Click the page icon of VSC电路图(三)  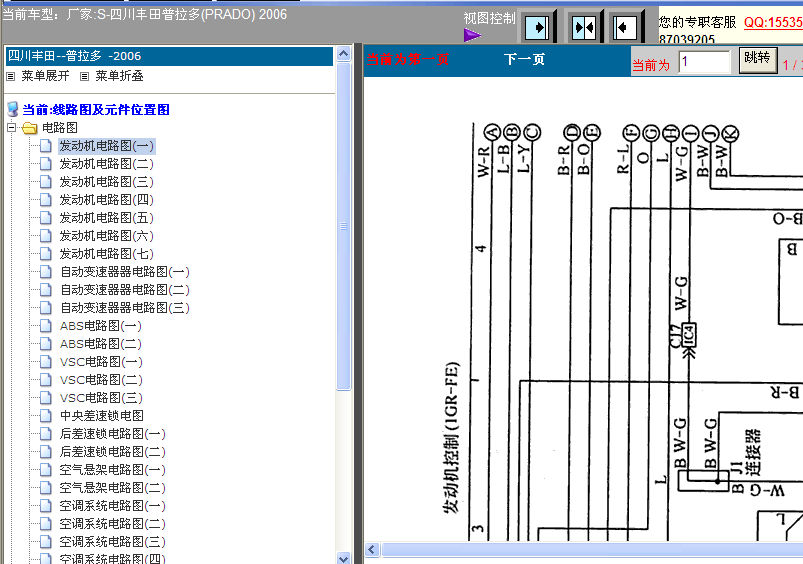[x=46, y=398]
